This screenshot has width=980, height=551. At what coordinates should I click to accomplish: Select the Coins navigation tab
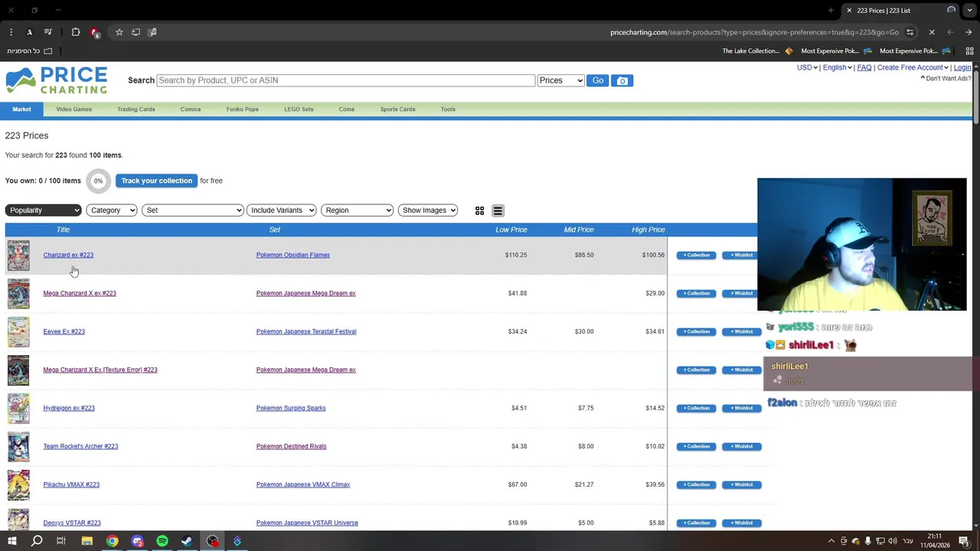346,109
